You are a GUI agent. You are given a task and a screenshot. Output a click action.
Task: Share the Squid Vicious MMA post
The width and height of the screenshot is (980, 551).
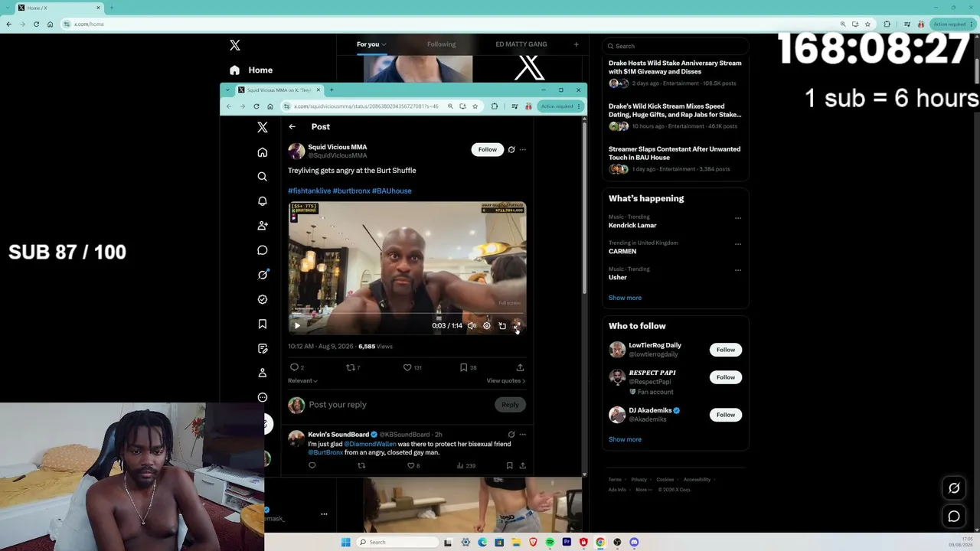click(x=520, y=367)
